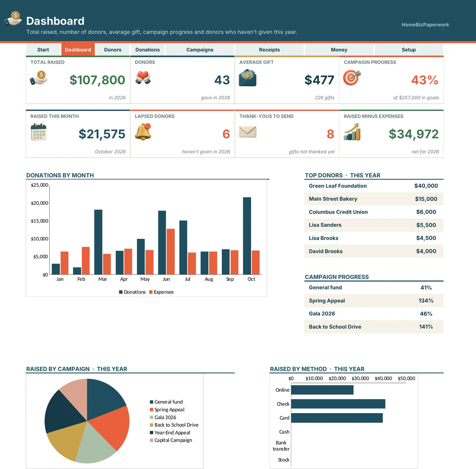The width and height of the screenshot is (476, 469).
Task: Click the Donations legend color swatch
Action: [121, 292]
